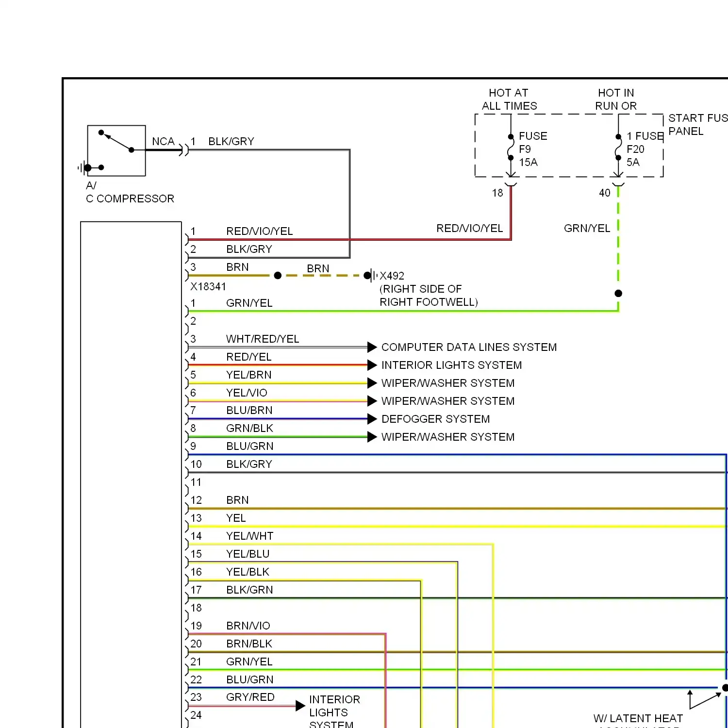
Task: Click the BLK/GRN wire label at pin 17
Action: 249,590
